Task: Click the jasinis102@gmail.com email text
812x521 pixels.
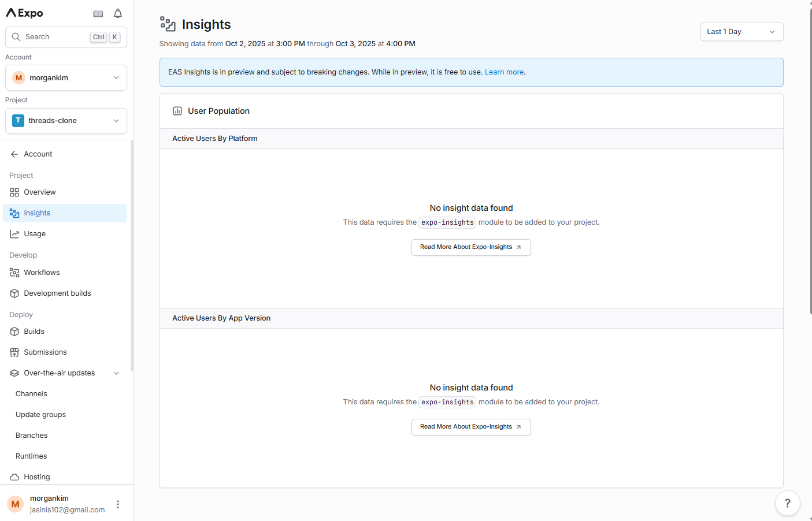Action: tap(68, 510)
